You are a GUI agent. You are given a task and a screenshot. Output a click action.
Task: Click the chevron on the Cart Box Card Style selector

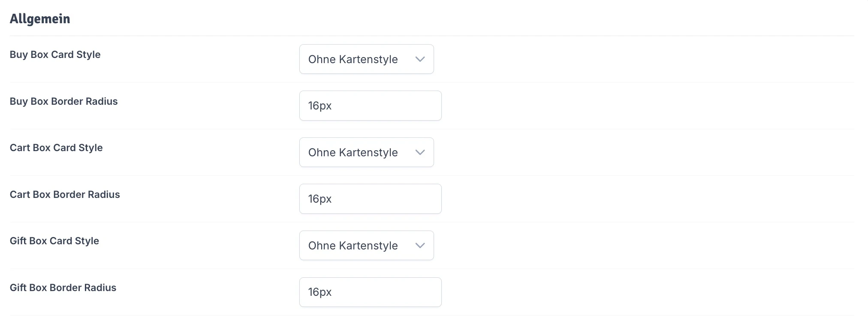(420, 152)
